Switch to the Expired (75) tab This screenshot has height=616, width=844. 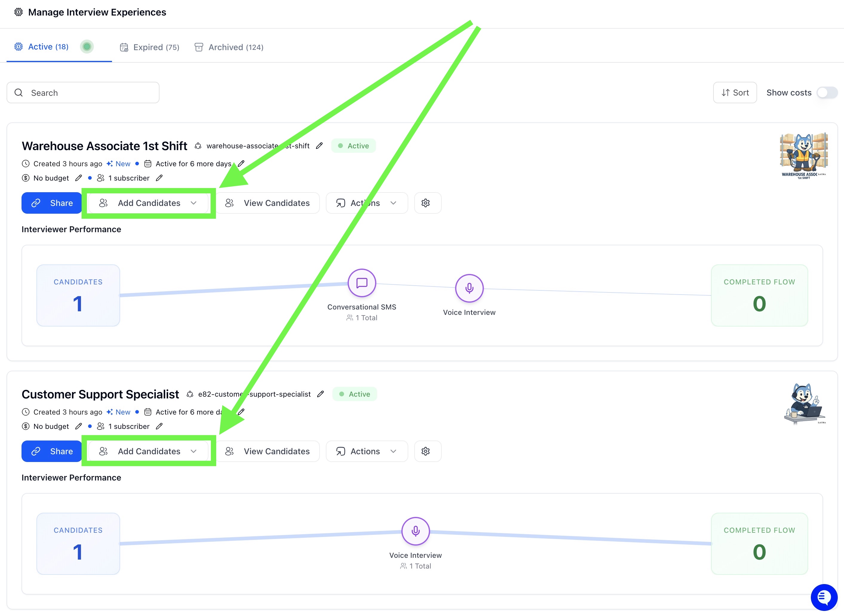[x=150, y=47]
